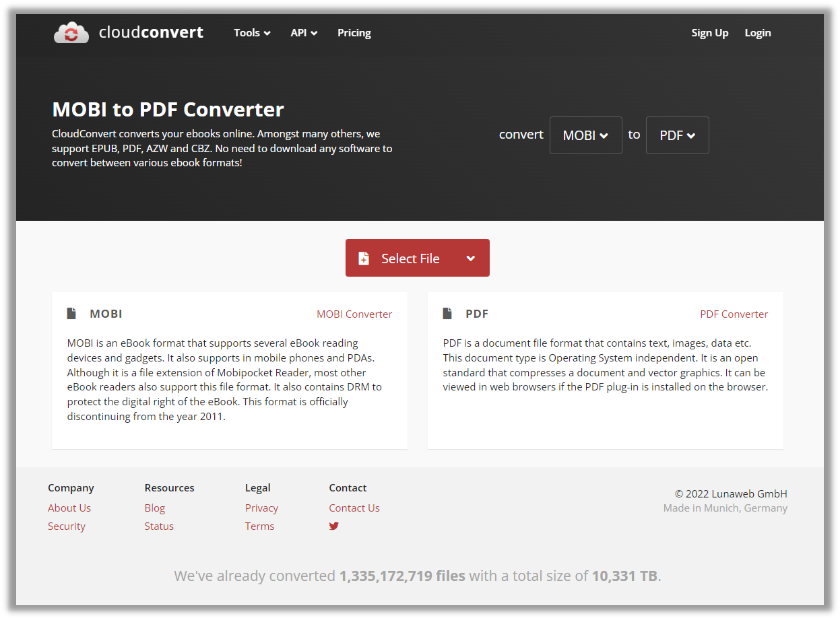
Task: Open the Sign Up page
Action: click(710, 33)
